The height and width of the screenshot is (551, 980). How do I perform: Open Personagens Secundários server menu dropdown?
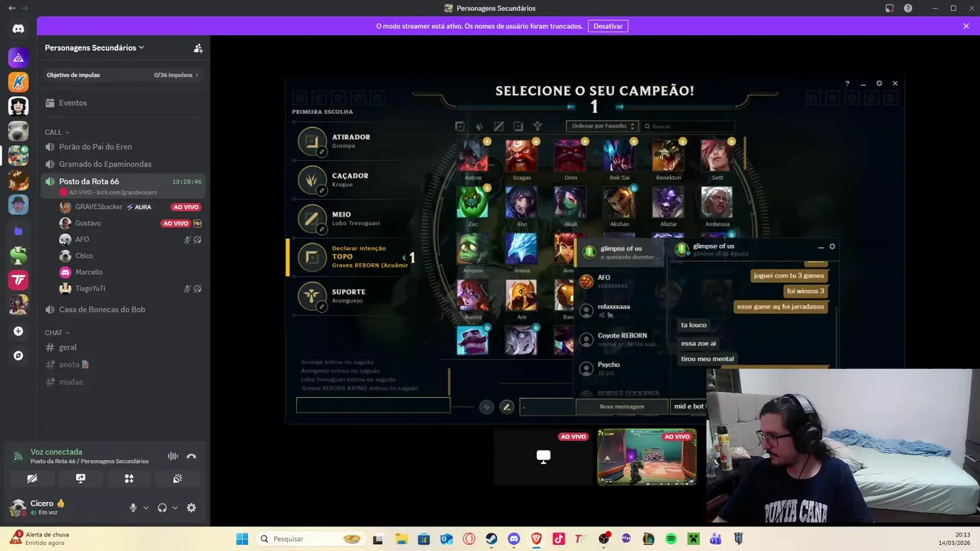coord(95,47)
